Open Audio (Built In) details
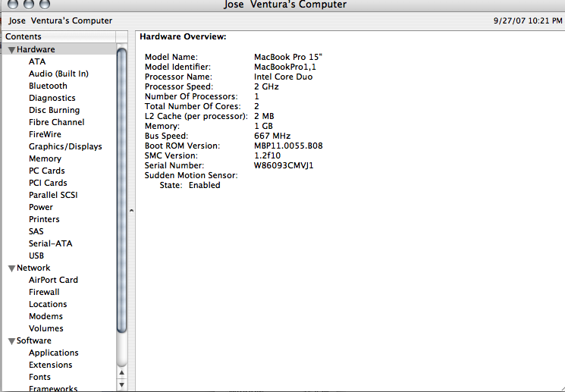The height and width of the screenshot is (392, 565). coord(58,74)
